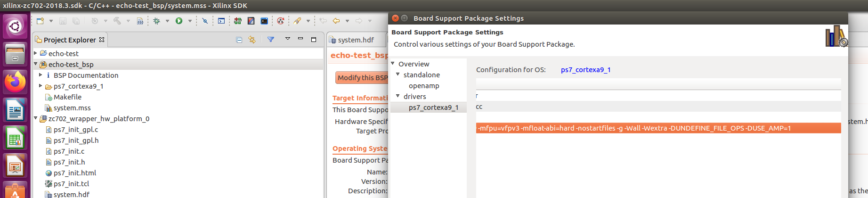868x198 pixels.
Task: Select Makefile in Project Explorer
Action: pos(67,97)
